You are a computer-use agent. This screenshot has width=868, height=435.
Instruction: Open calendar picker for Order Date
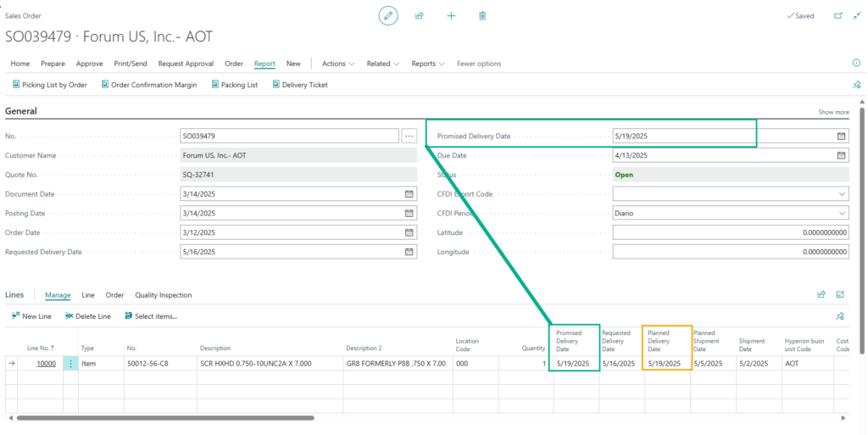[409, 232]
